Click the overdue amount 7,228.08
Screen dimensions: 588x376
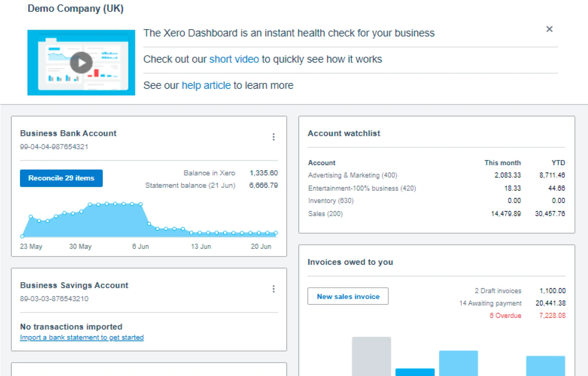pyautogui.click(x=552, y=315)
